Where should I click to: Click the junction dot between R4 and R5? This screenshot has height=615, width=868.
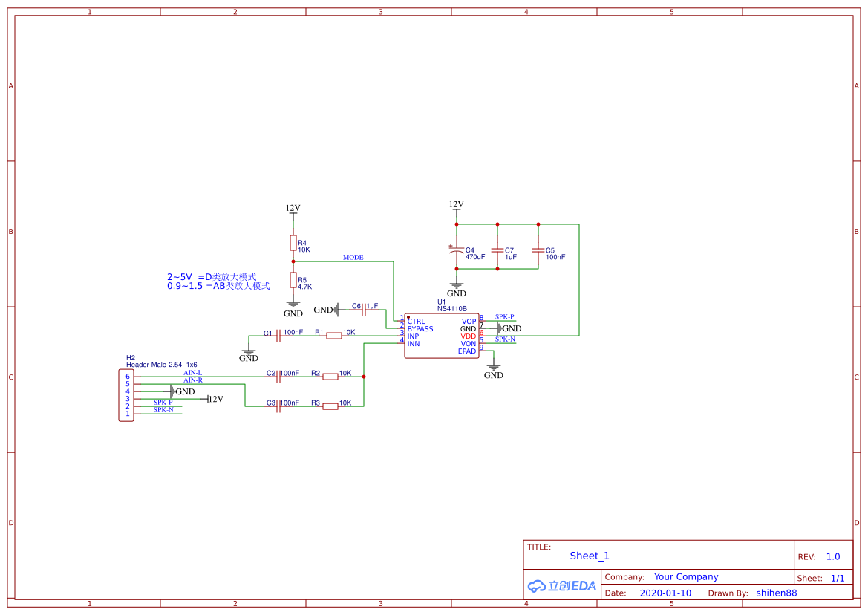point(293,261)
